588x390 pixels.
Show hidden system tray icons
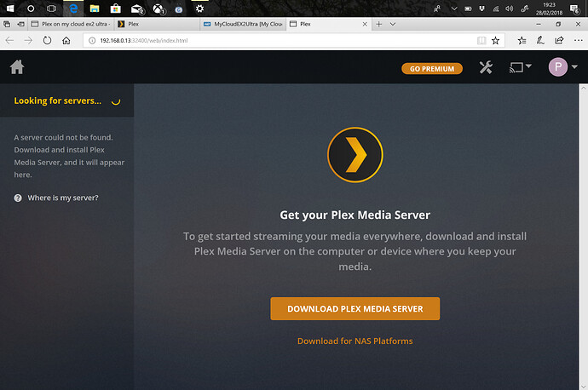click(453, 9)
